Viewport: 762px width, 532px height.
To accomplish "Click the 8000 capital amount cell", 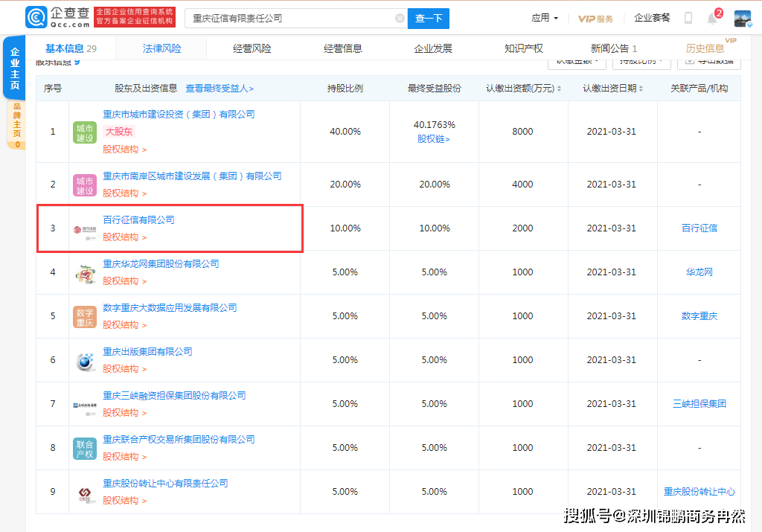I will (x=522, y=132).
